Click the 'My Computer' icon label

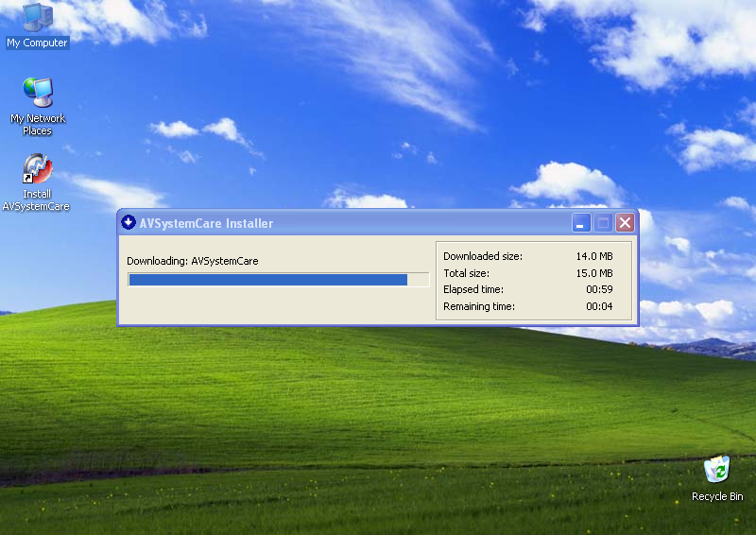[x=37, y=43]
